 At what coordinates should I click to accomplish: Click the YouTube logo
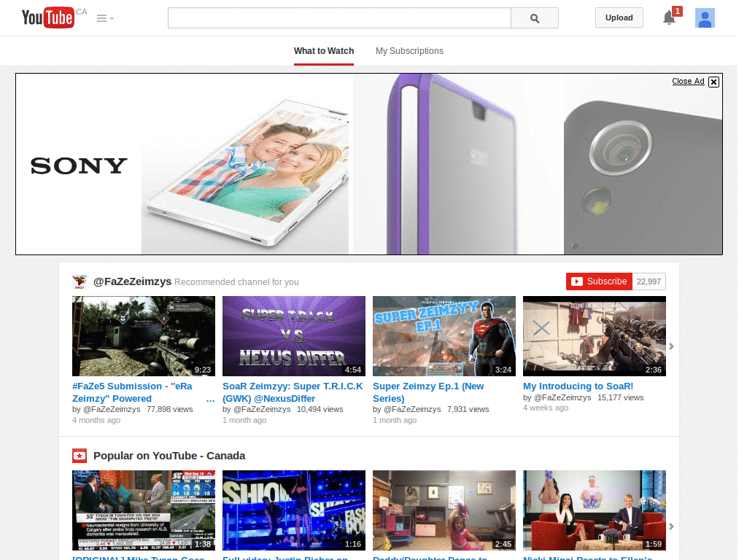[47, 17]
